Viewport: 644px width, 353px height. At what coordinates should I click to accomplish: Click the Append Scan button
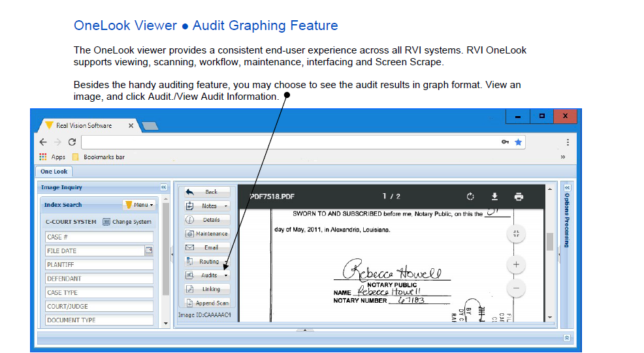[207, 303]
